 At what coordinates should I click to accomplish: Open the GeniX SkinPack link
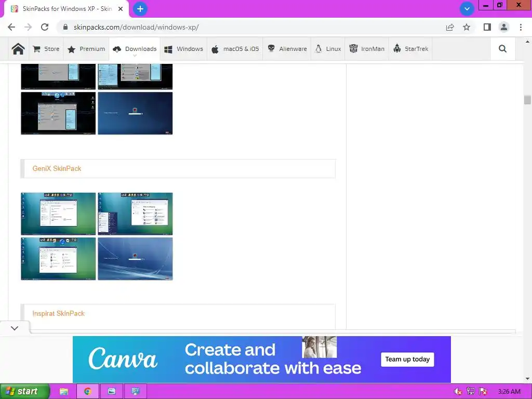pos(57,168)
